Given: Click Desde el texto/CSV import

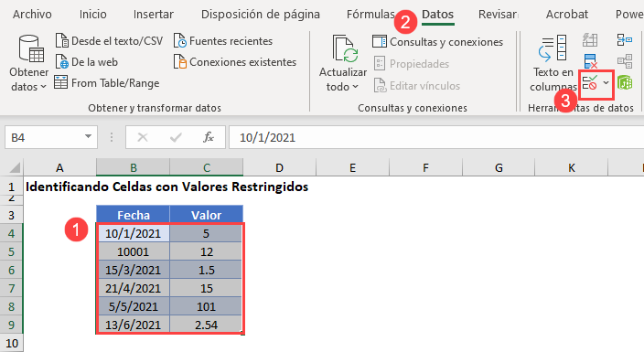Looking at the screenshot, I should tap(109, 41).
